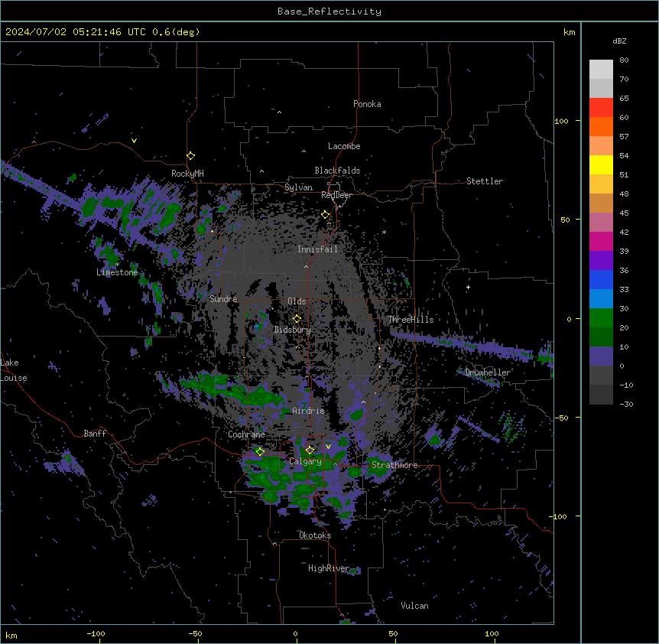Select the Limestone label on the map

tap(117, 272)
